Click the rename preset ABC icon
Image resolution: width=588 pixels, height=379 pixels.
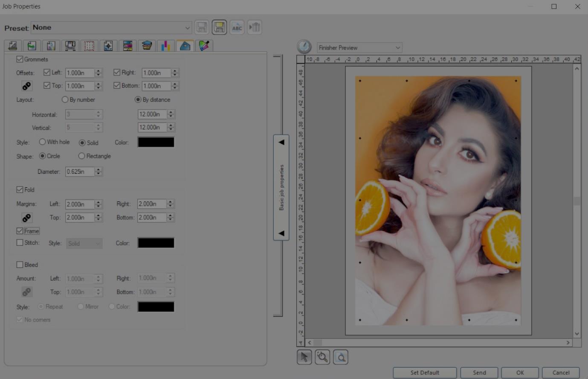coord(237,27)
